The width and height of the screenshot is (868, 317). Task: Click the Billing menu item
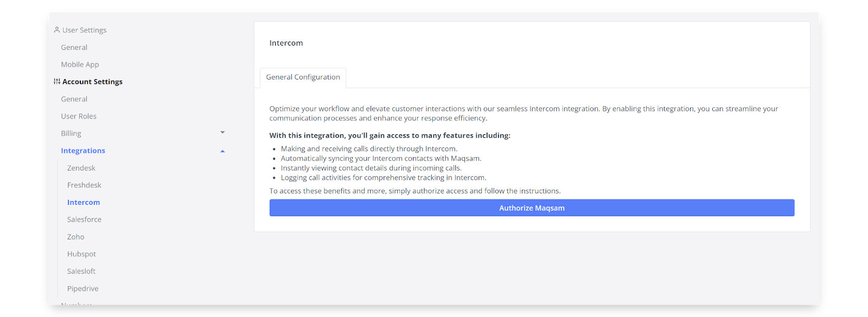tap(71, 133)
